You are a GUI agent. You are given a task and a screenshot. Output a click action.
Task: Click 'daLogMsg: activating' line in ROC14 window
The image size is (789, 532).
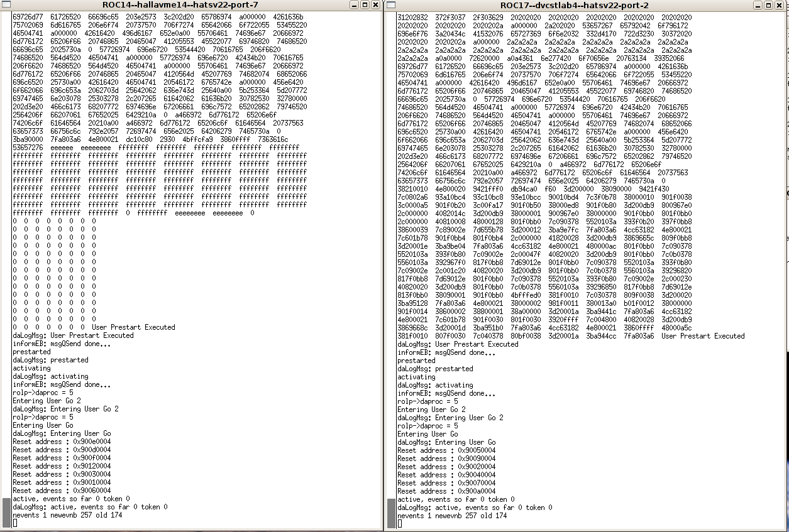50,376
